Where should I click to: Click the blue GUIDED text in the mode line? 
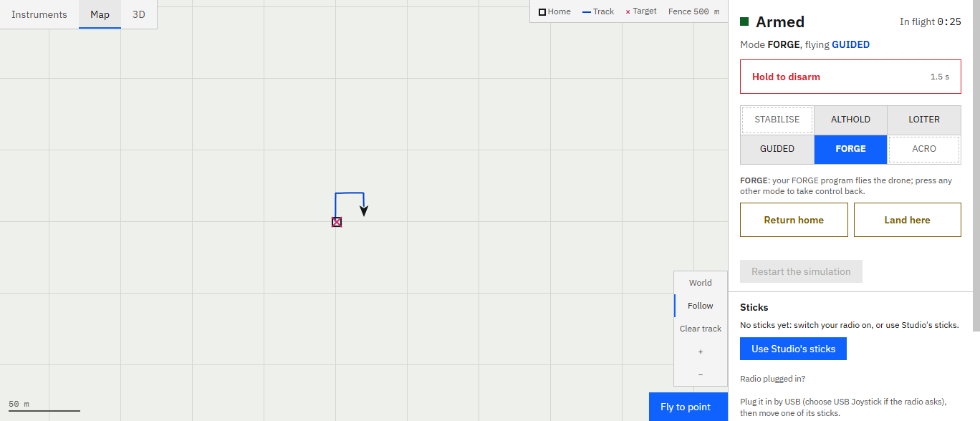click(x=850, y=44)
